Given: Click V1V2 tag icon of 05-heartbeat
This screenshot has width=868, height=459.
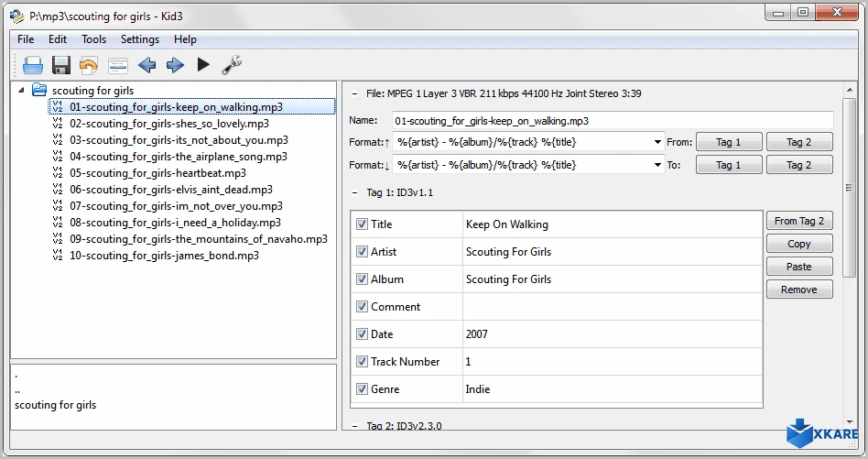Looking at the screenshot, I should [x=58, y=173].
